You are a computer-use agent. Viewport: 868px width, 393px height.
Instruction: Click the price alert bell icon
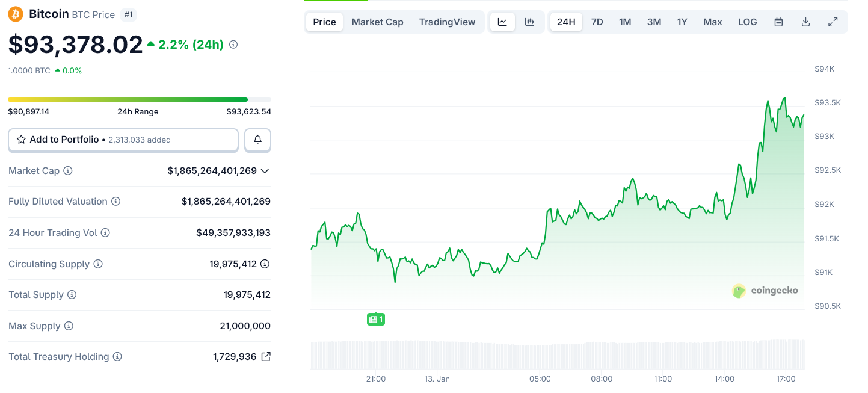257,140
